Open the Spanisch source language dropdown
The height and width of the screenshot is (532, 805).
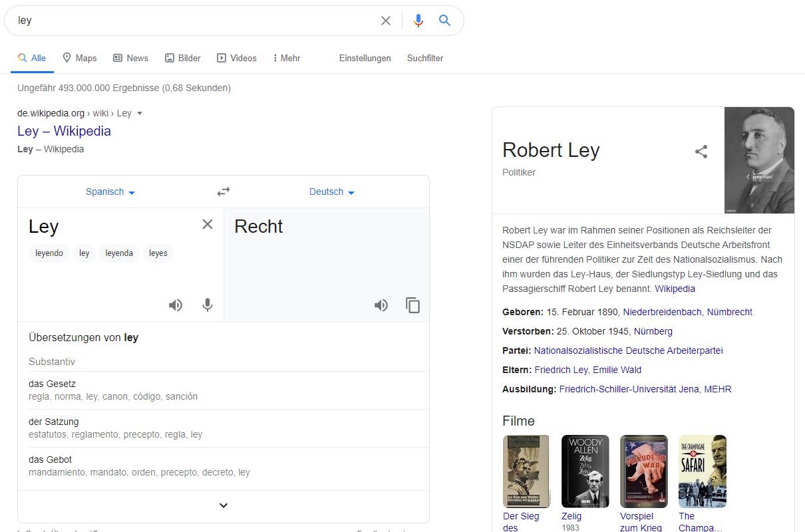click(110, 192)
